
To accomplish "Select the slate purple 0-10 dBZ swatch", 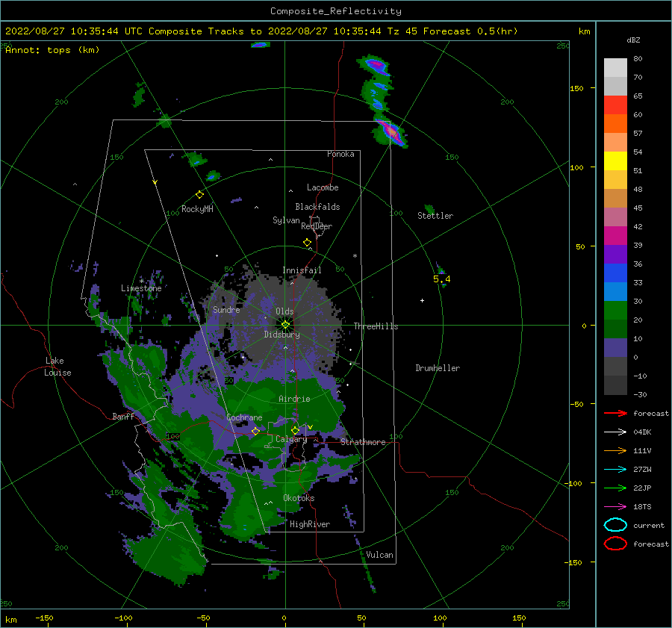I will pyautogui.click(x=615, y=348).
